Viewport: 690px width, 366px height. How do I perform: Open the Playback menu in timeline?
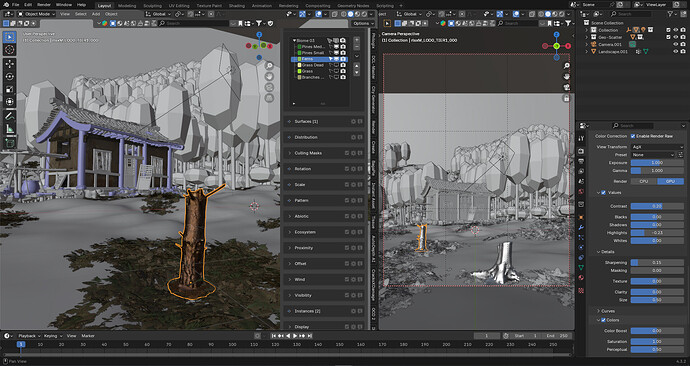point(29,336)
